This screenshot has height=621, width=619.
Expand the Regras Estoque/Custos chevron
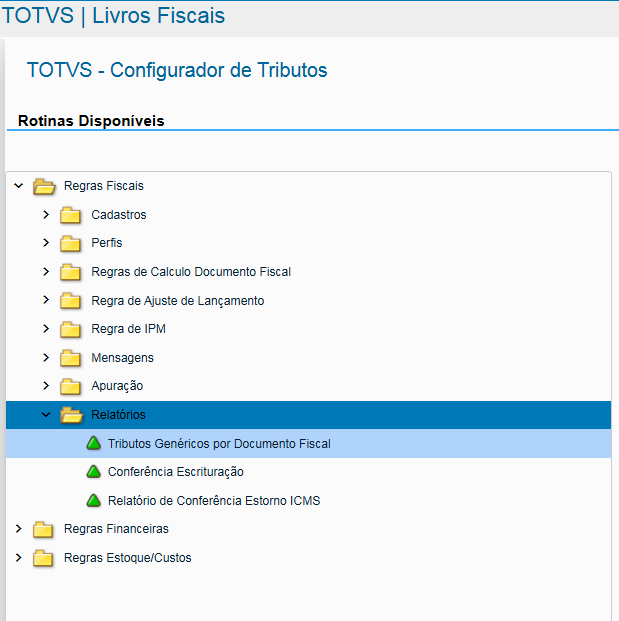(x=19, y=558)
